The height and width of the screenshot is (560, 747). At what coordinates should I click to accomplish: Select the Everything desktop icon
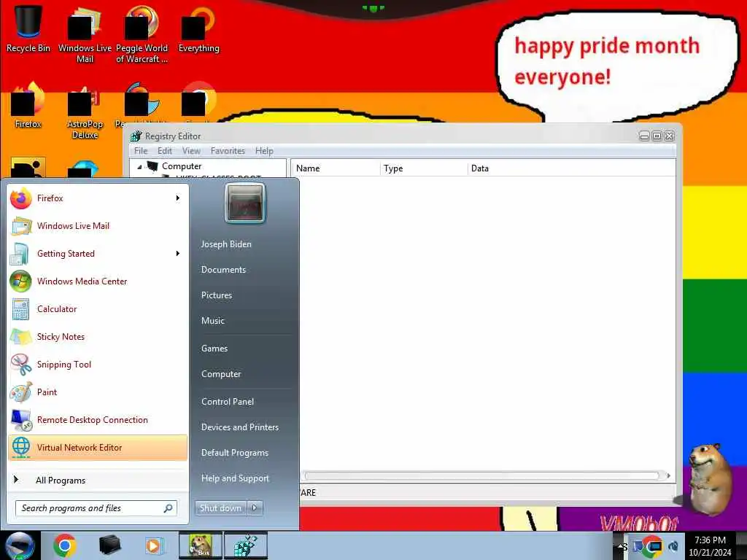(x=198, y=28)
